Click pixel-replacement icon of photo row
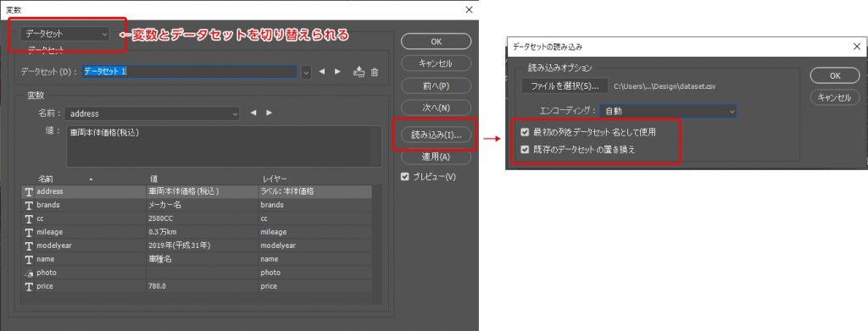The image size is (868, 331). point(29,273)
